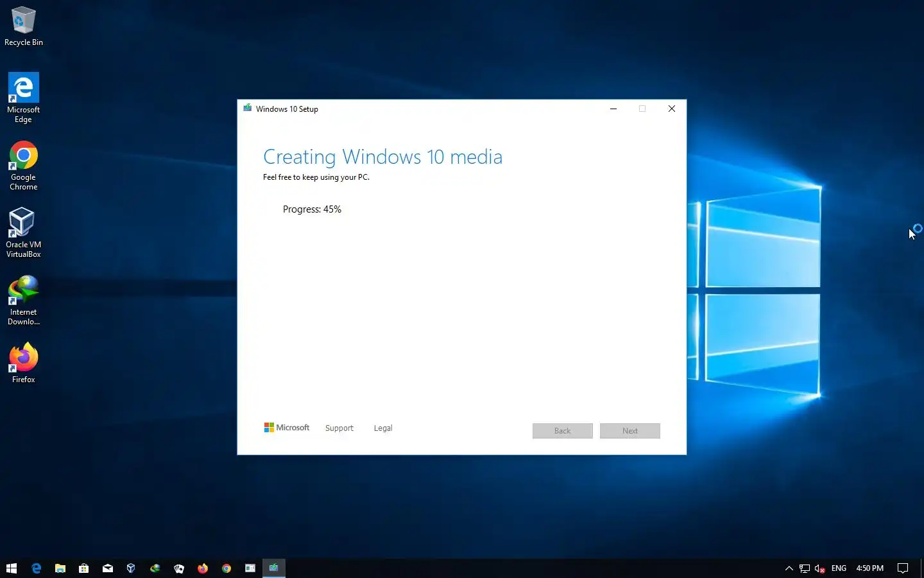This screenshot has width=924, height=578.
Task: Select the Internet Download Manager desktop shortcut
Action: pos(24,301)
